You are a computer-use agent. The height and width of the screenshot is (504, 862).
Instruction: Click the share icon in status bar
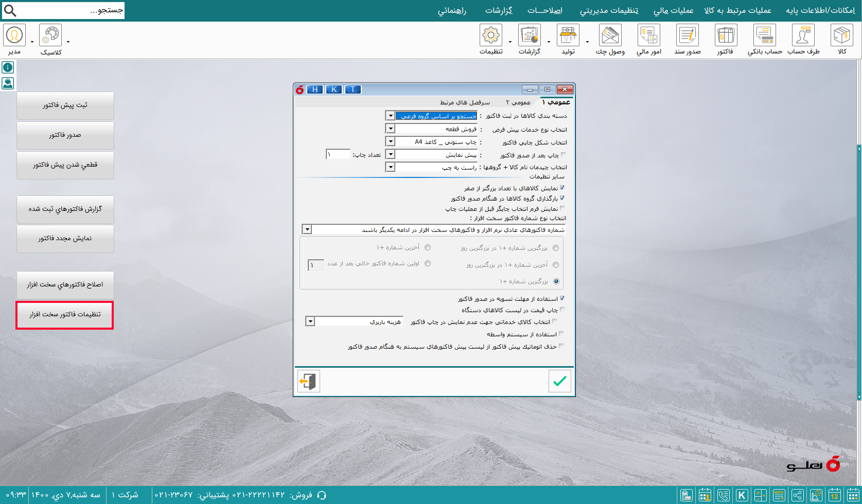tap(797, 495)
